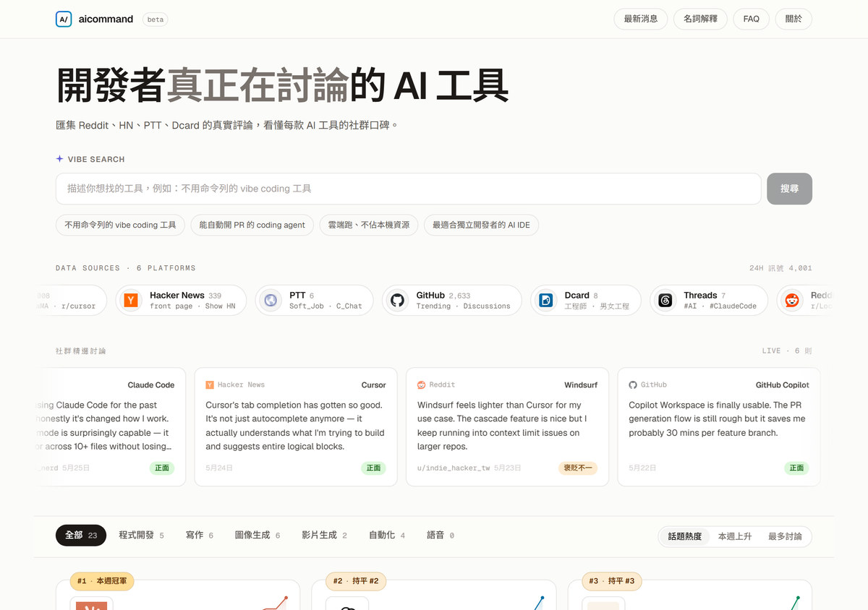Viewport: 868px width, 610px height.
Task: Open 最新消息 in the top navigation
Action: coord(640,19)
